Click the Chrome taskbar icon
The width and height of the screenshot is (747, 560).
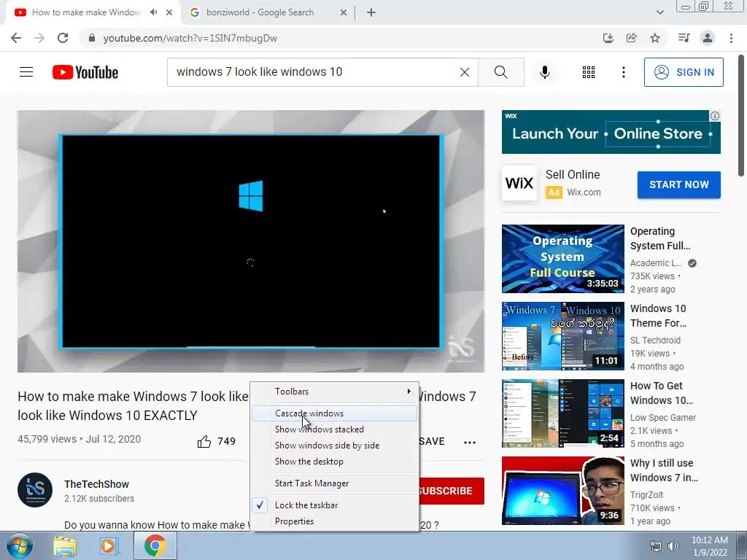click(155, 545)
